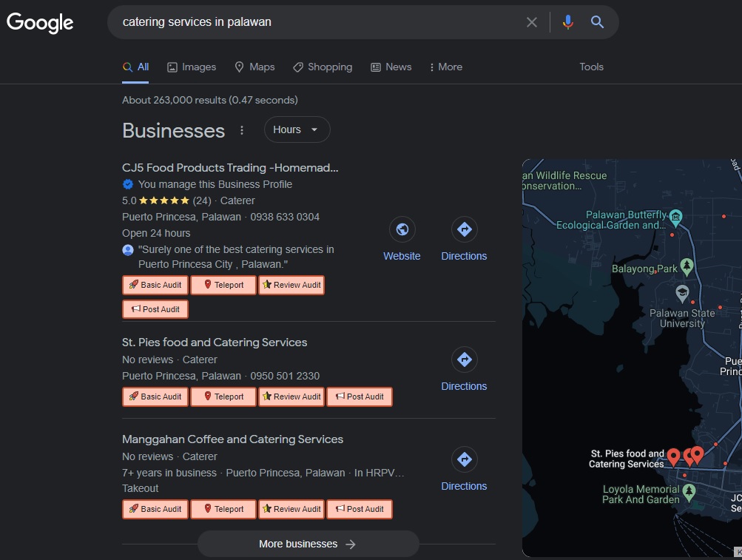Screen dimensions: 742x560
Task: Click Directions icon for Manggahan Coffee
Action: [x=465, y=459]
